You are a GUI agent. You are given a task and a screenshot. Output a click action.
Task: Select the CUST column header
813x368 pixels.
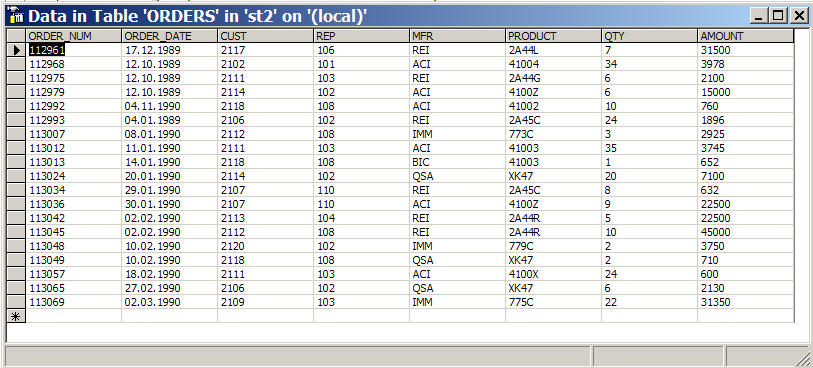265,36
